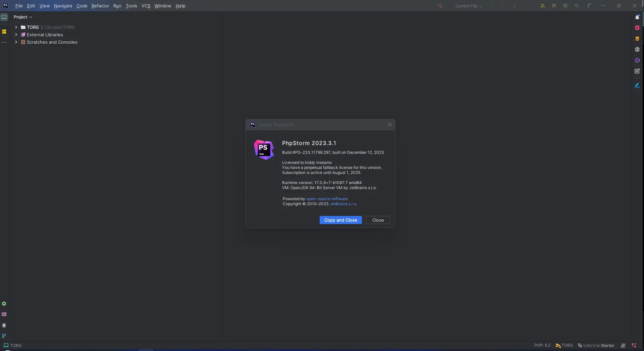This screenshot has height=351, width=644.
Task: Open the blue pencil tool icon
Action: (637, 86)
